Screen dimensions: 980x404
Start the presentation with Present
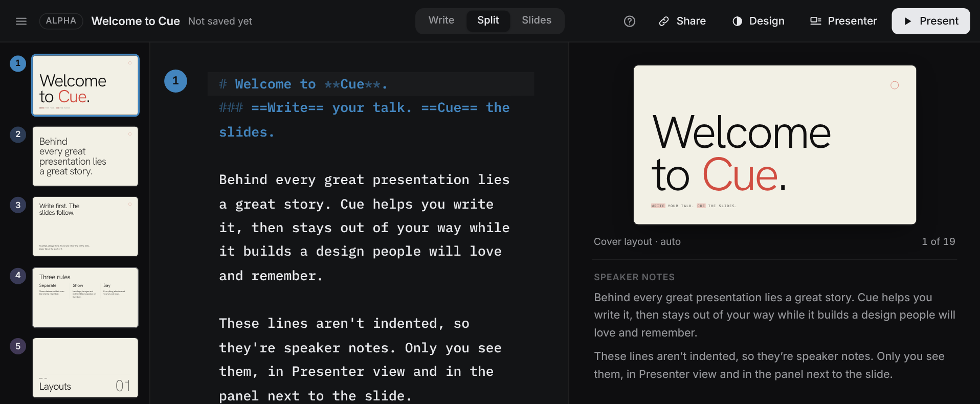click(931, 21)
